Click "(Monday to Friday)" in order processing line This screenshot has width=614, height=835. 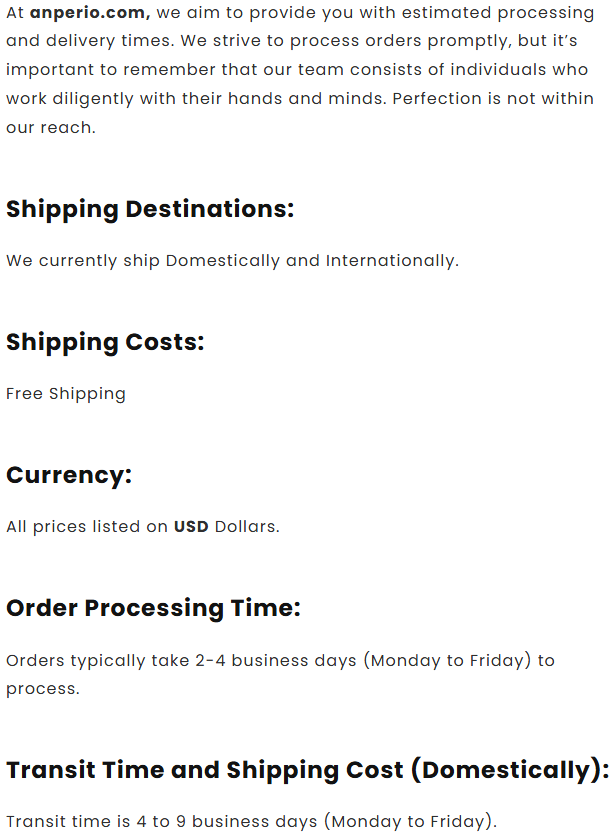[x=447, y=661]
